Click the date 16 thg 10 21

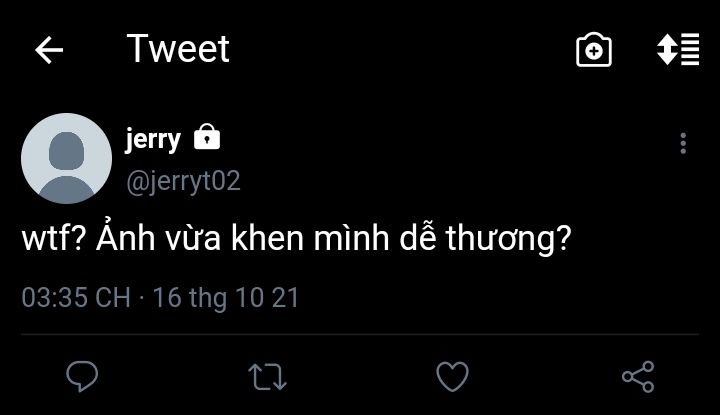click(226, 298)
